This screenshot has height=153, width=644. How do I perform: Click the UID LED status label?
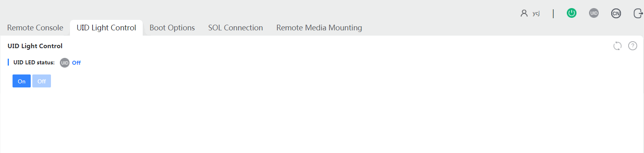click(34, 62)
